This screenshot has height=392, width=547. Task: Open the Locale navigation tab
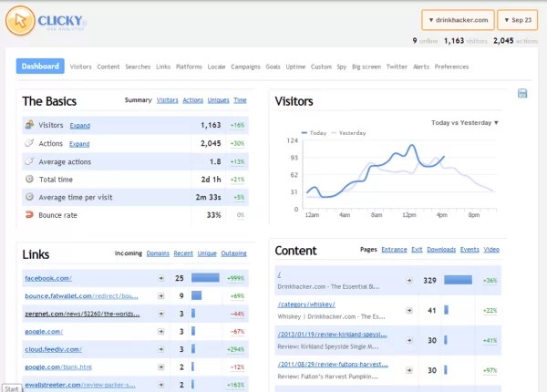[216, 67]
